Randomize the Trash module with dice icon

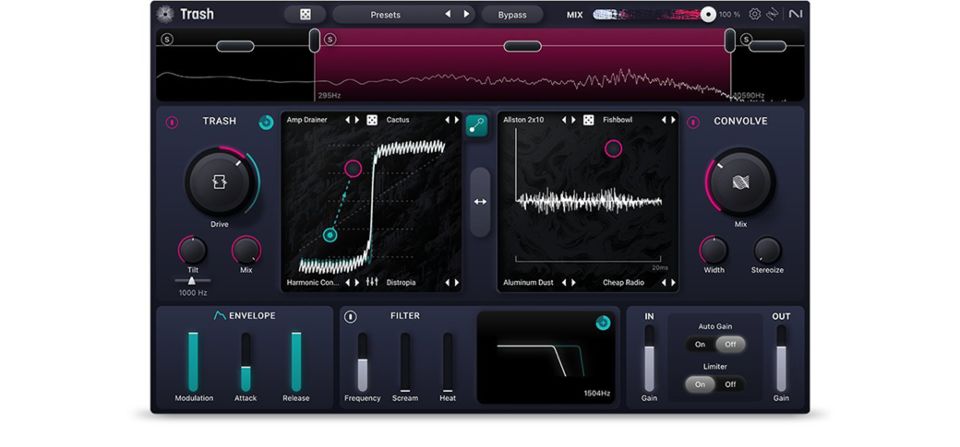(372, 120)
